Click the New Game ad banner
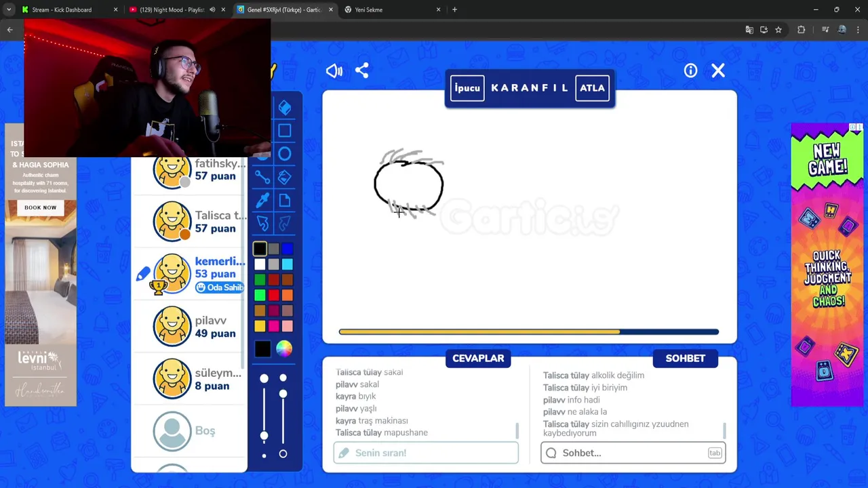 tap(827, 264)
